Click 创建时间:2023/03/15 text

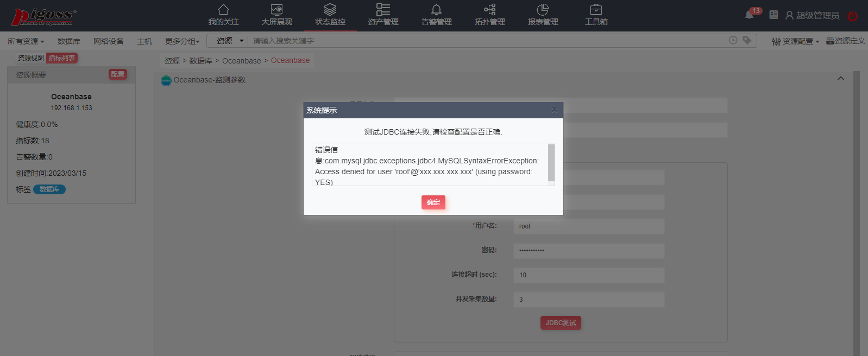(51, 173)
